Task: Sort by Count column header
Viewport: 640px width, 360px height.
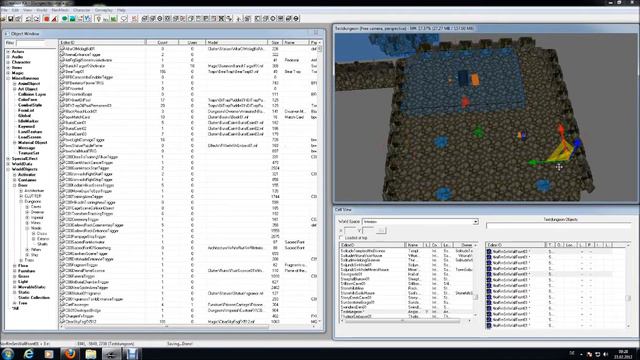Action: click(x=162, y=42)
